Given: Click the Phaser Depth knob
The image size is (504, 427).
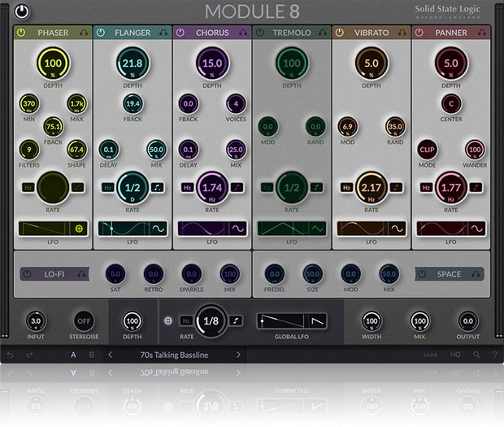Looking at the screenshot, I should pos(53,63).
